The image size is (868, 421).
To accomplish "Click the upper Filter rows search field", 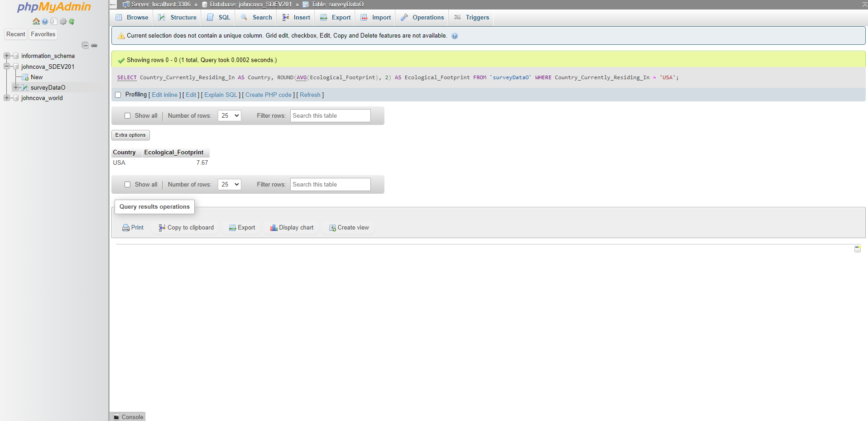I will [x=331, y=116].
